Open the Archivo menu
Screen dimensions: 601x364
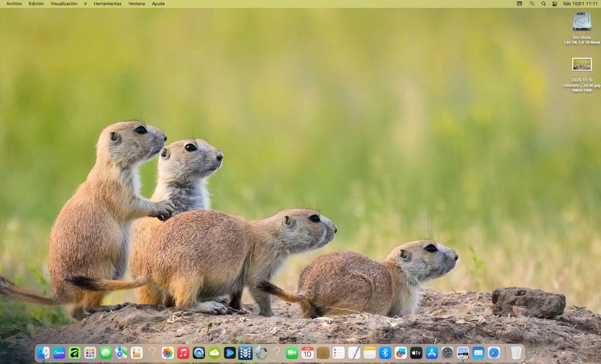(x=14, y=4)
